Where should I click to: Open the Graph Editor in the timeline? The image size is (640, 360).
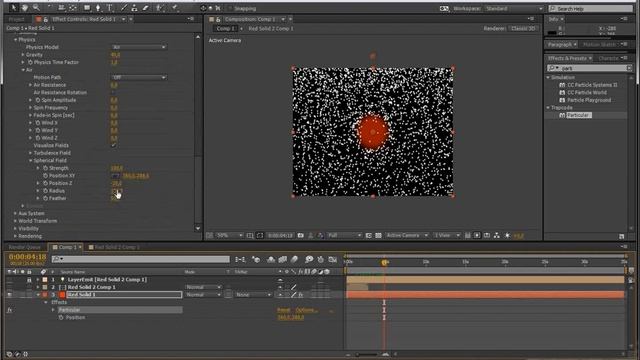[333, 259]
